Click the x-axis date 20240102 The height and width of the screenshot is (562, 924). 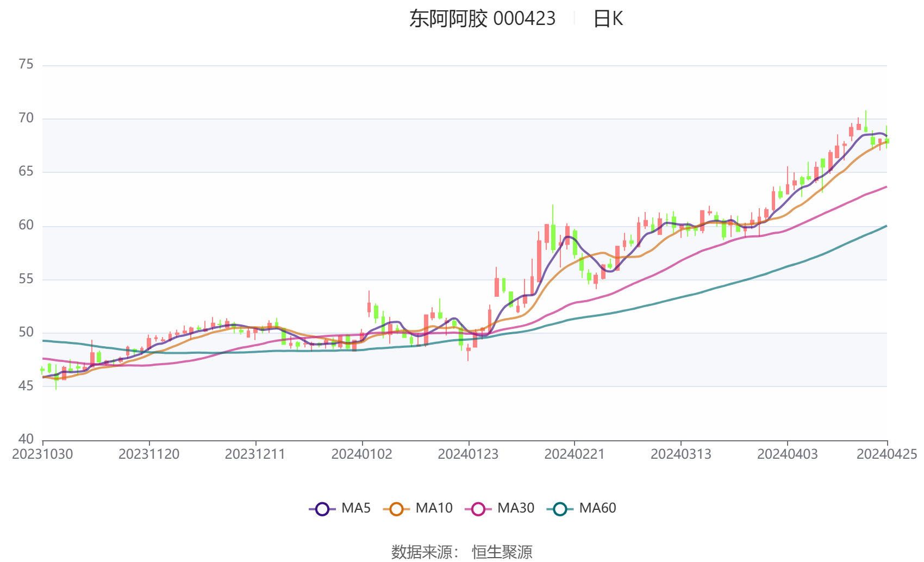pyautogui.click(x=362, y=454)
